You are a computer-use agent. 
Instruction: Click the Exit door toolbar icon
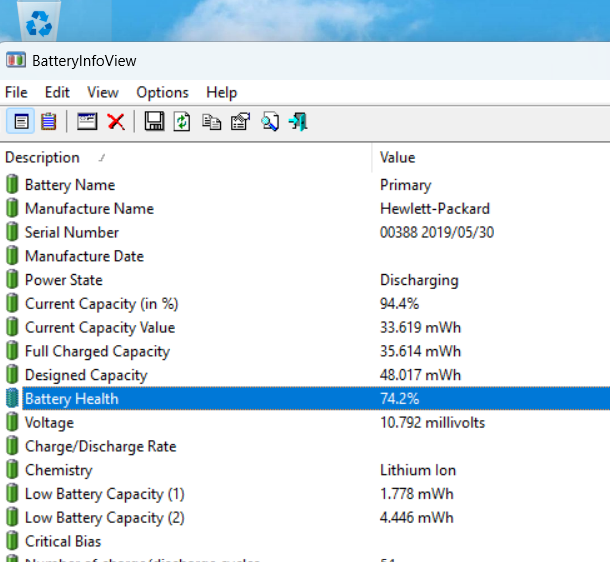[298, 121]
